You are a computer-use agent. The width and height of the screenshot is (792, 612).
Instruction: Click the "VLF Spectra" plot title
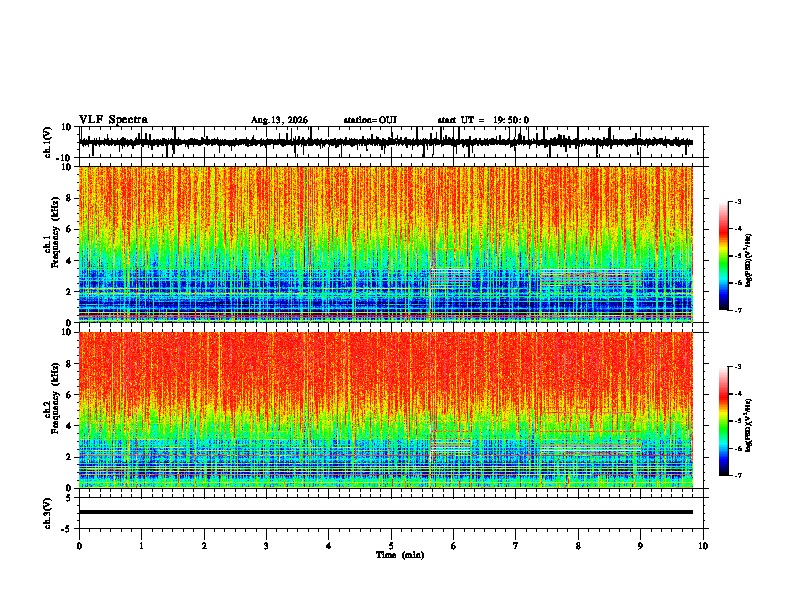pos(113,120)
